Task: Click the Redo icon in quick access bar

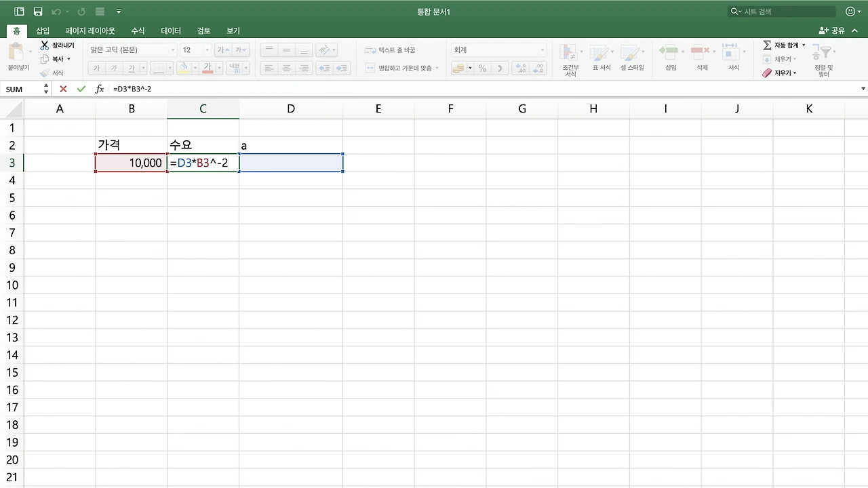Action: click(x=81, y=12)
